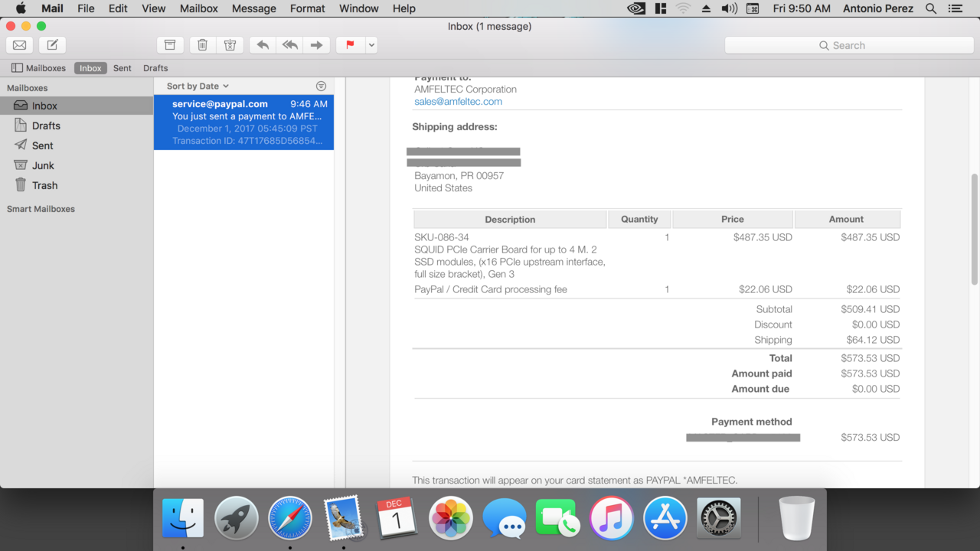This screenshot has height=551, width=980.
Task: Select Sent in the favorites bar
Action: tap(122, 68)
